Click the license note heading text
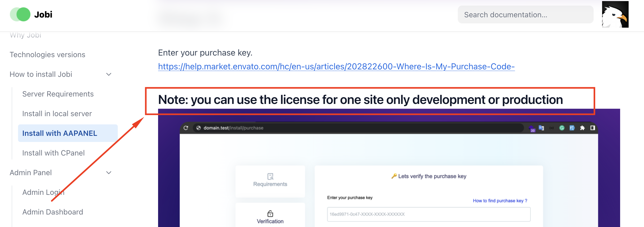 pyautogui.click(x=360, y=100)
